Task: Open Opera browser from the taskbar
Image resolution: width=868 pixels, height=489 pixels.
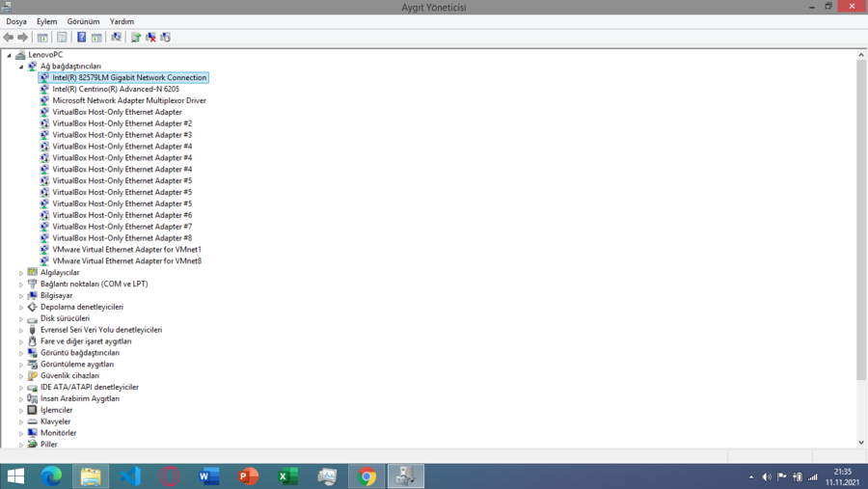Action: click(x=170, y=476)
